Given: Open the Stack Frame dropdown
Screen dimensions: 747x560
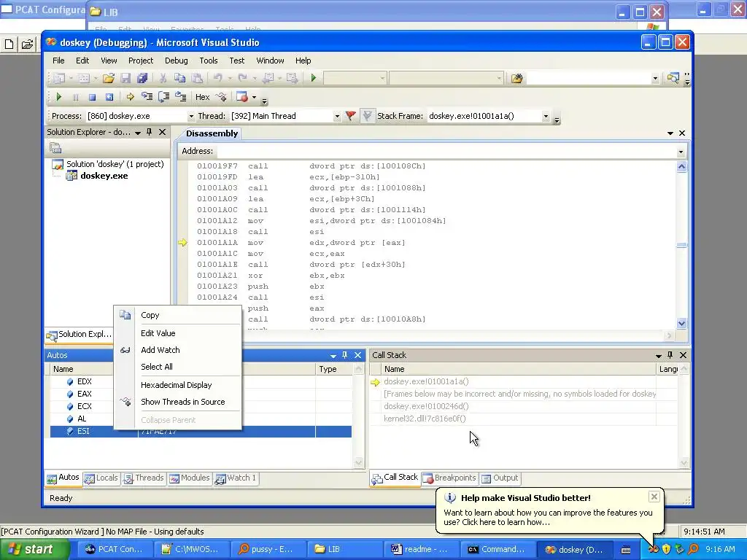Looking at the screenshot, I should pos(546,116).
